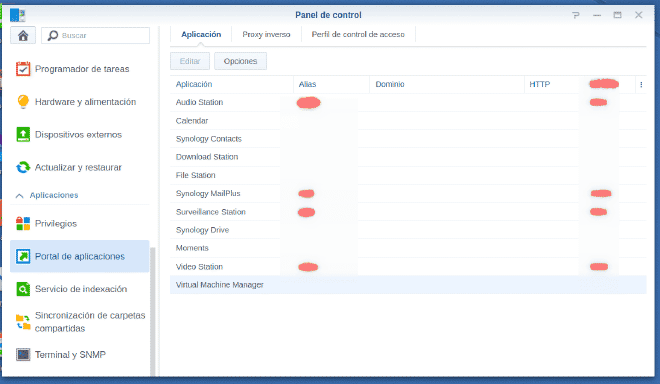Screen dimensions: 660x384
Task: Open Actualizar y restaurar label
Action: click(78, 167)
